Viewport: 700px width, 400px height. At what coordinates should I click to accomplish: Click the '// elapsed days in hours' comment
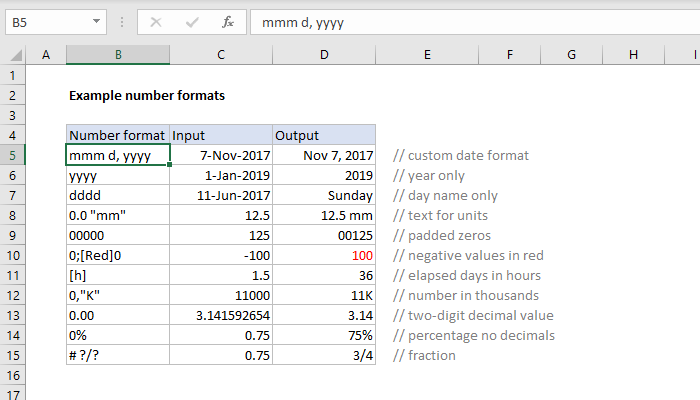click(467, 275)
